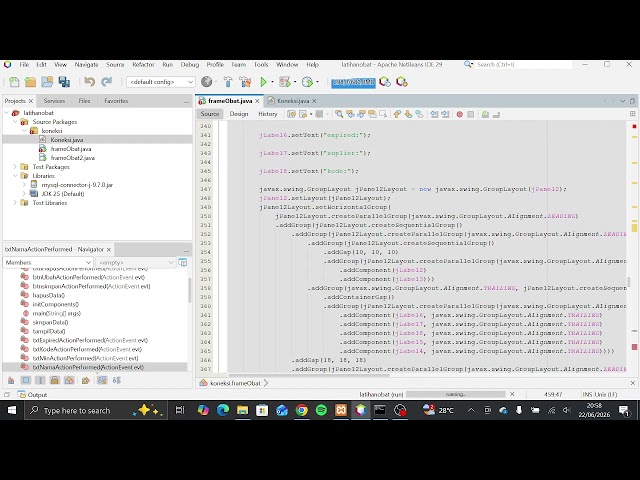Screen dimensions: 640x480
Task: Click the running progress bar in status bar
Action: pyautogui.click(x=456, y=394)
